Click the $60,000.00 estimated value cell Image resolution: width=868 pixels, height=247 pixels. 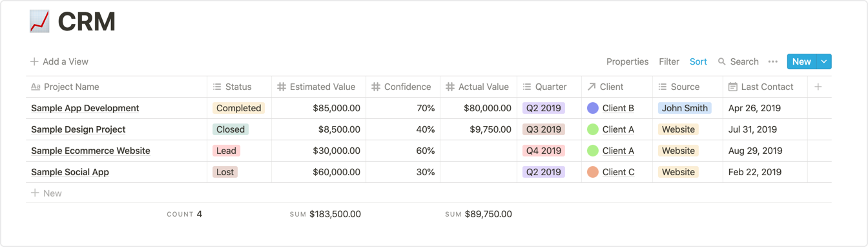tap(318, 172)
